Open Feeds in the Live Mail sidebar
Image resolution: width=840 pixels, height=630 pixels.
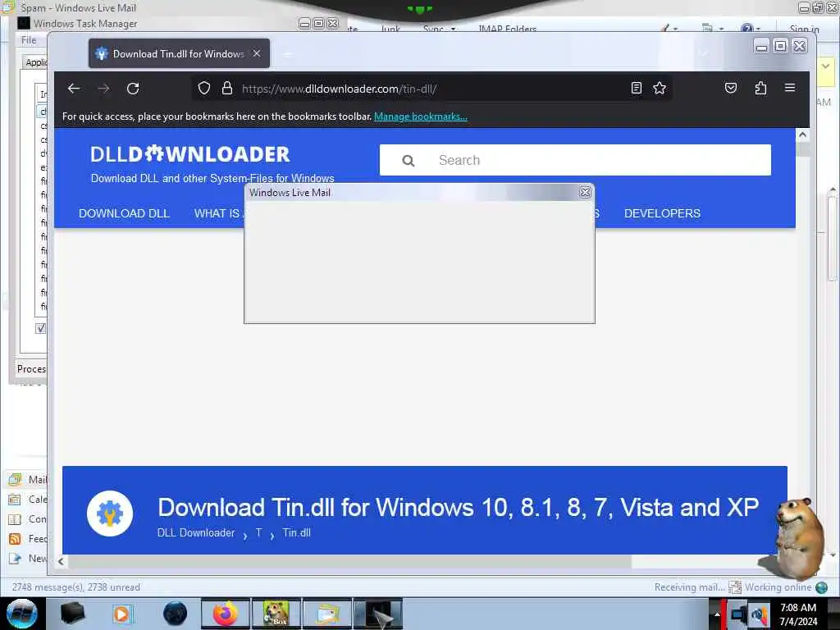click(28, 539)
